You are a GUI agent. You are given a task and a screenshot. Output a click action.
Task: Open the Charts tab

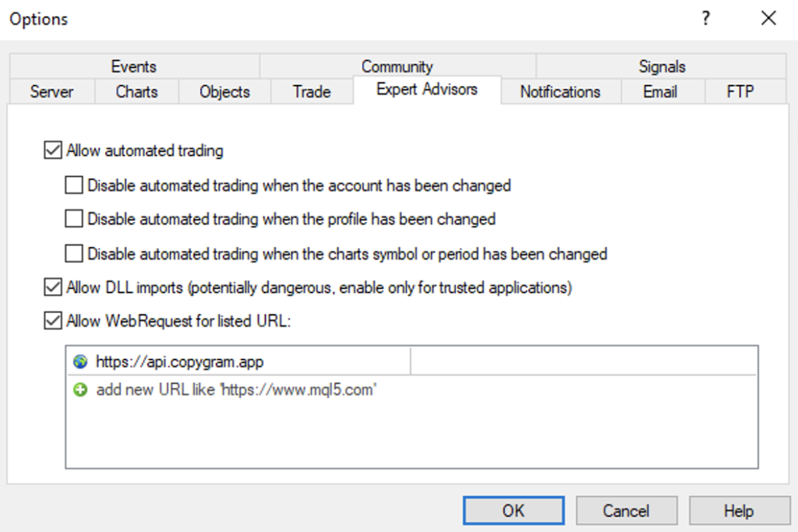136,92
